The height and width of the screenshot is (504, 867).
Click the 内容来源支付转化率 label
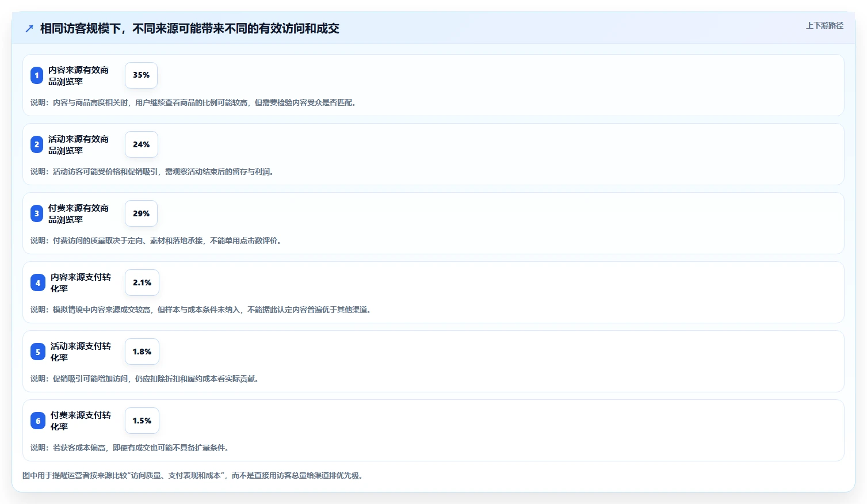81,282
